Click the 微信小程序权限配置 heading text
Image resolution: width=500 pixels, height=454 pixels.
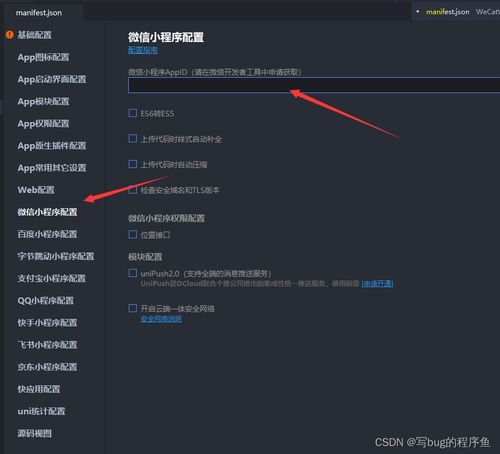click(167, 218)
